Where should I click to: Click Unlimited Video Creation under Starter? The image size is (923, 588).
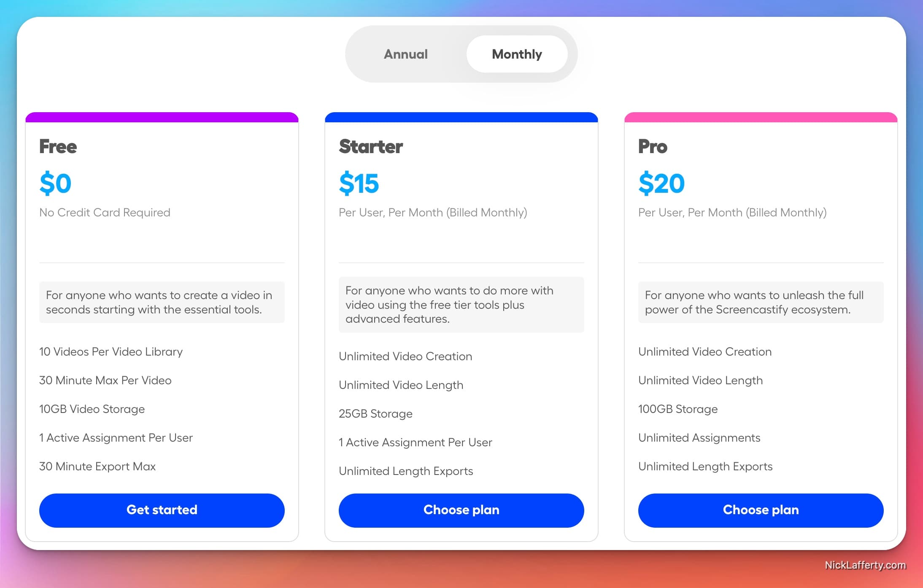[405, 356]
